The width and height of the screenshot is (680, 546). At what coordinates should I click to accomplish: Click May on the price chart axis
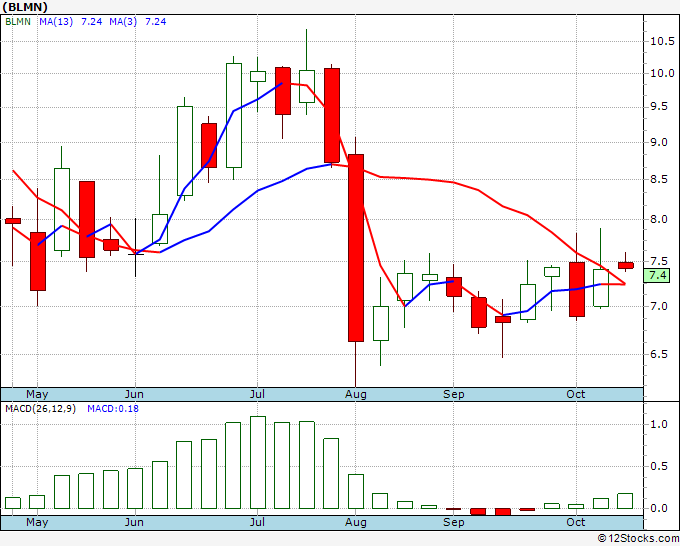[x=37, y=394]
